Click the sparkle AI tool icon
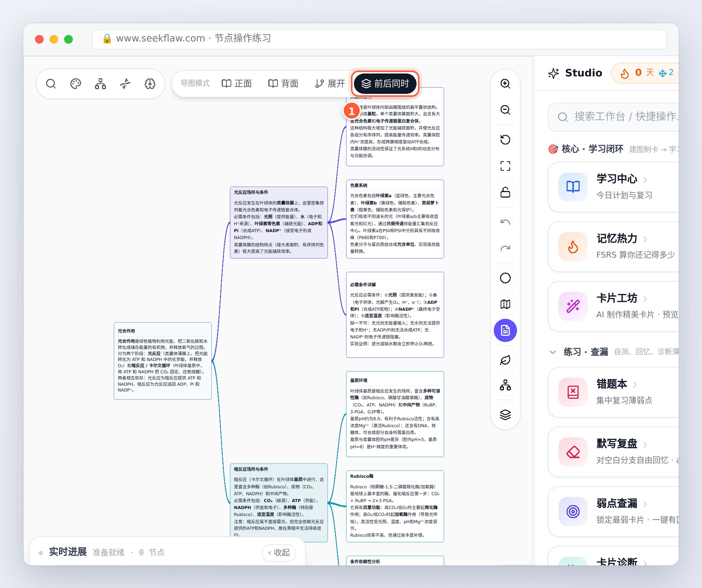Viewport: 702px width, 588px height. click(125, 84)
